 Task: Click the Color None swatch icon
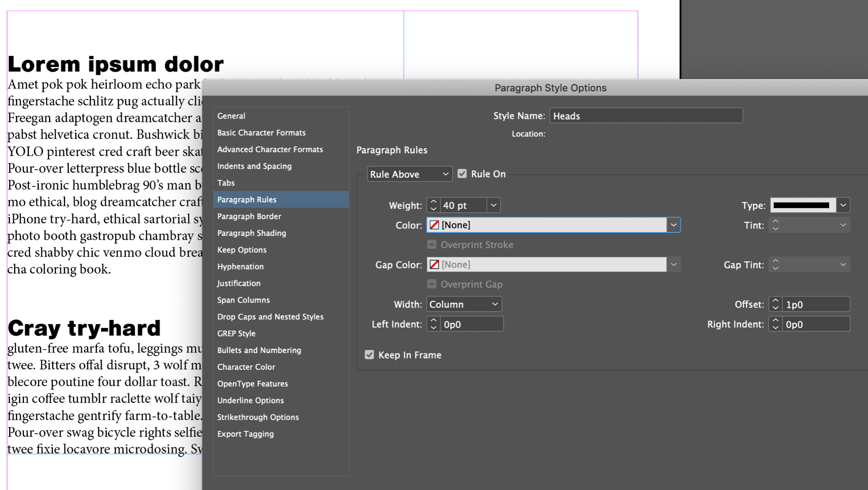[434, 225]
